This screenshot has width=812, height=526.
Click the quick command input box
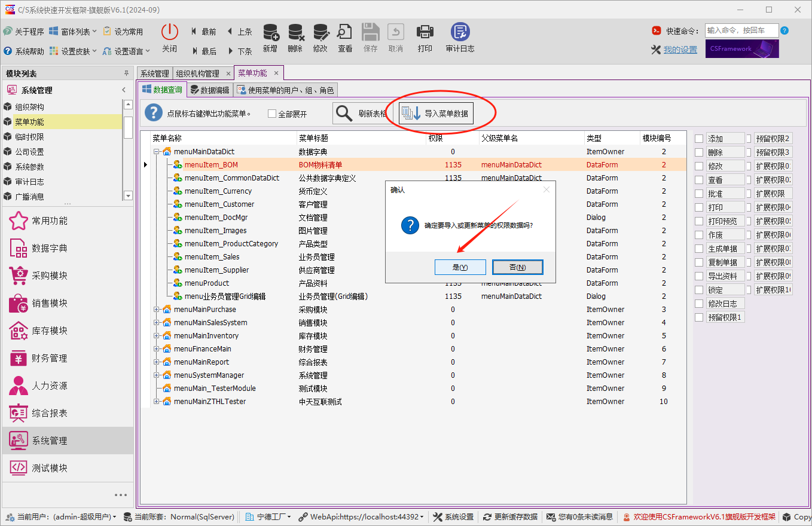click(741, 30)
